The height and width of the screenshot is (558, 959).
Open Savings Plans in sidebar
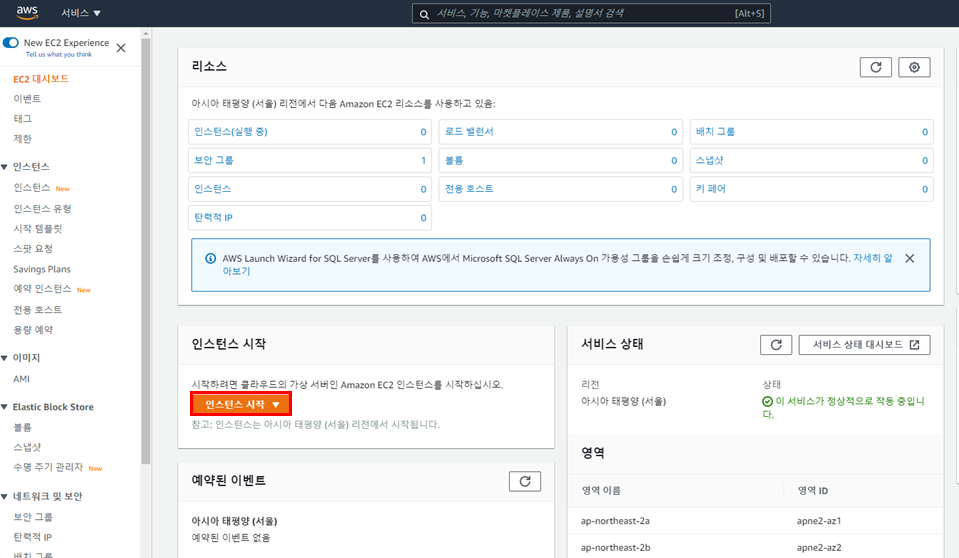click(x=42, y=269)
